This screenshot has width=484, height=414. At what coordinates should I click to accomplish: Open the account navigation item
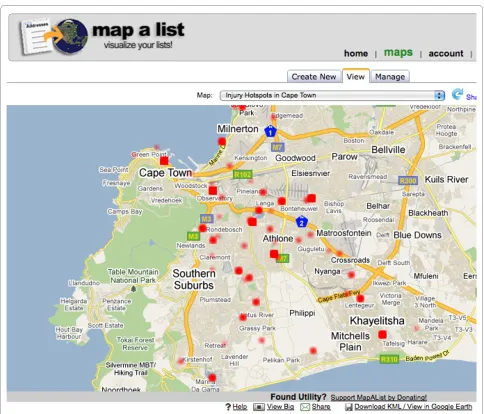pos(446,53)
